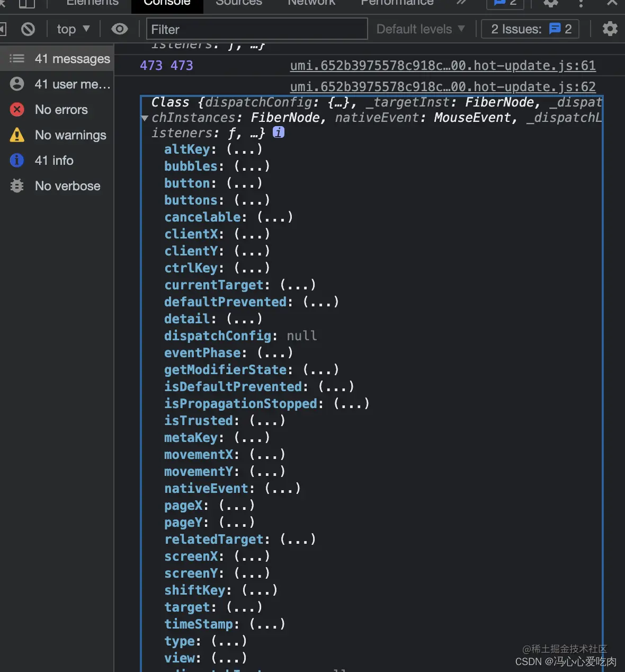Evaluate the type getter (...)
This screenshot has width=625, height=672.
pos(229,641)
